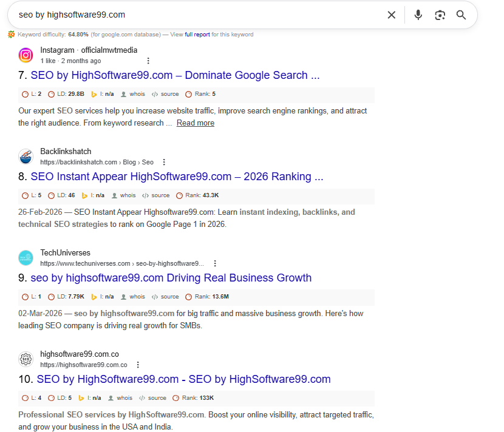The image size is (504, 432).
Task: Click inside the Google search input field
Action: pyautogui.click(x=182, y=15)
